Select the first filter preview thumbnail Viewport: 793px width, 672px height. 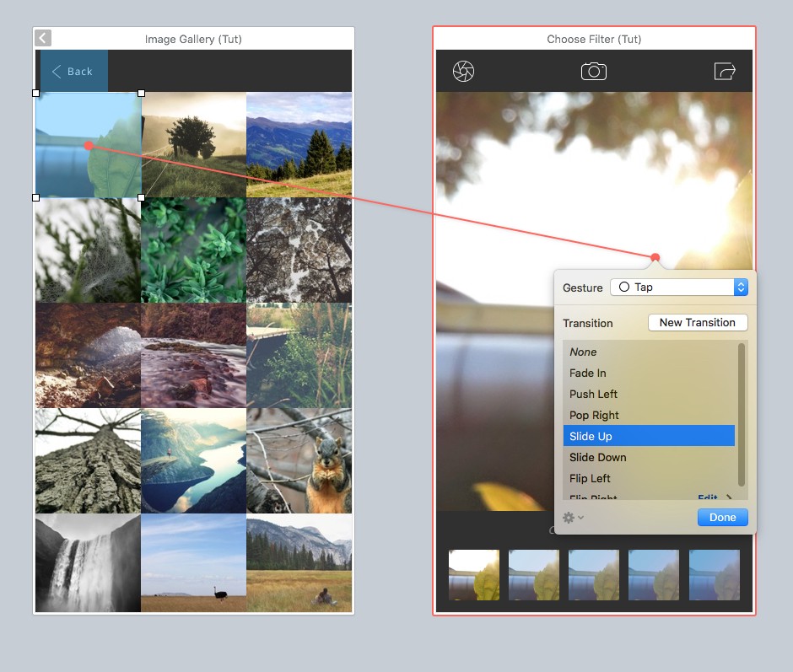473,574
